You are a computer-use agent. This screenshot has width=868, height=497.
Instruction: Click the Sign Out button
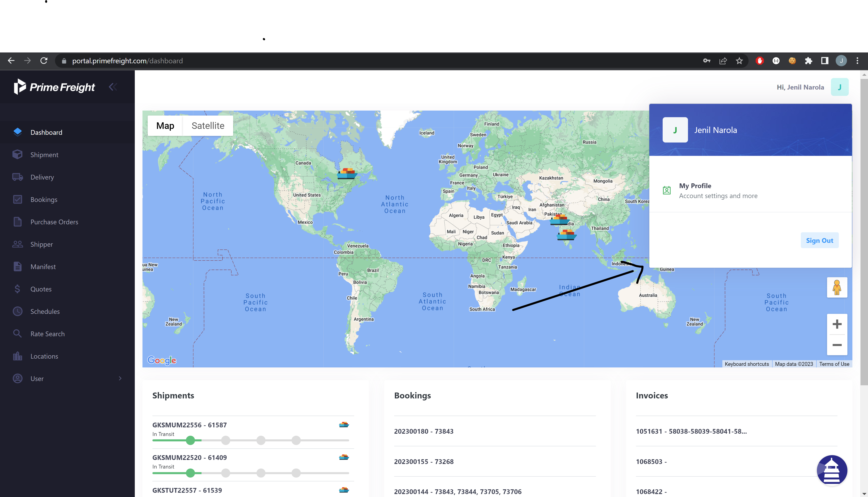[819, 240]
